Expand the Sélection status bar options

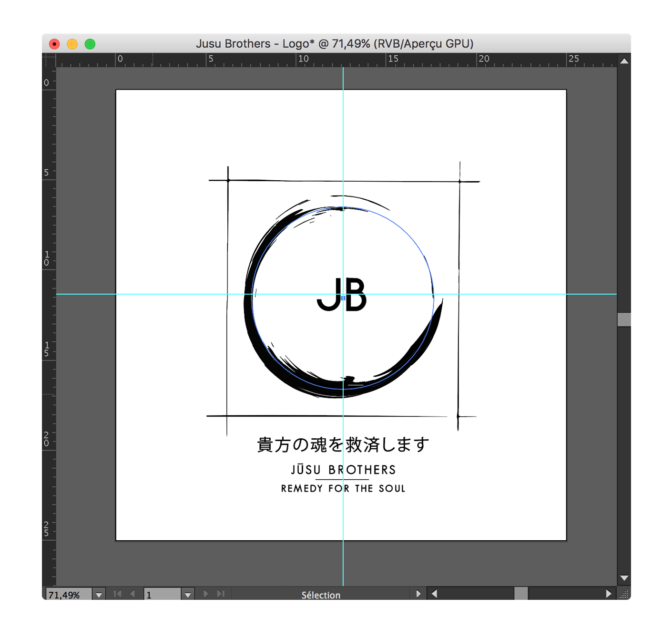point(418,594)
